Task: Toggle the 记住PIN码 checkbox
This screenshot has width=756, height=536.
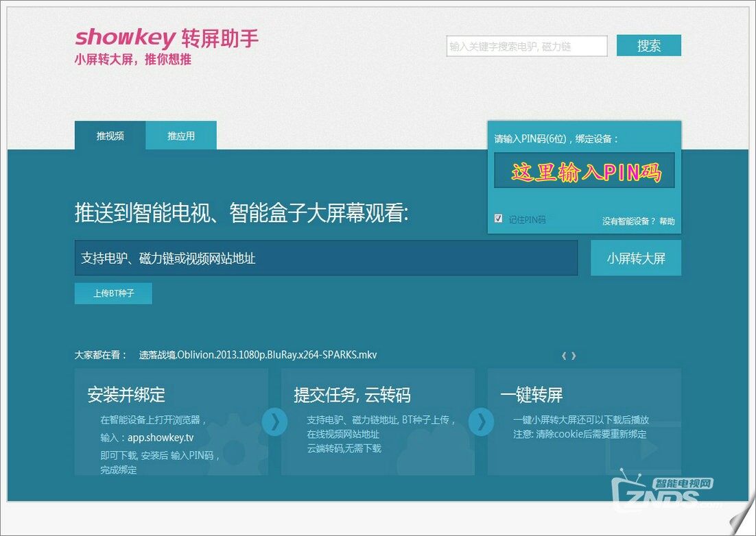Action: pos(499,218)
